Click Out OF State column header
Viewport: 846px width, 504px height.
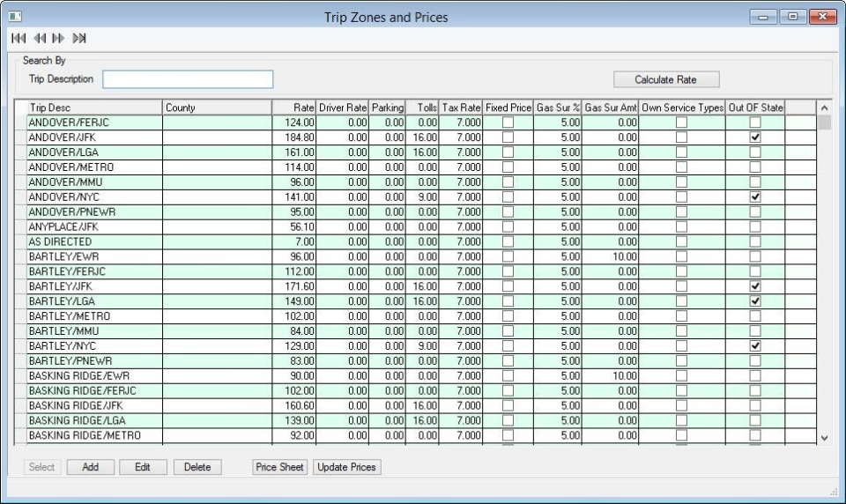coord(755,107)
